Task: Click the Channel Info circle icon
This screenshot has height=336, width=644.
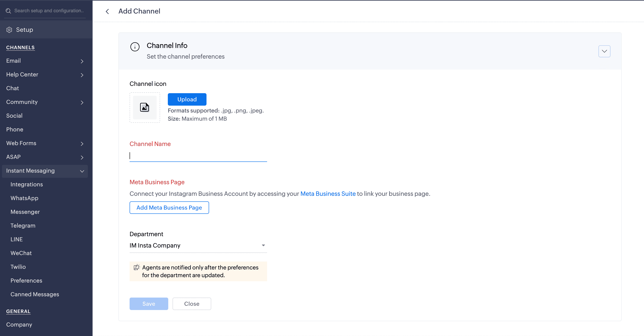Action: (x=135, y=47)
